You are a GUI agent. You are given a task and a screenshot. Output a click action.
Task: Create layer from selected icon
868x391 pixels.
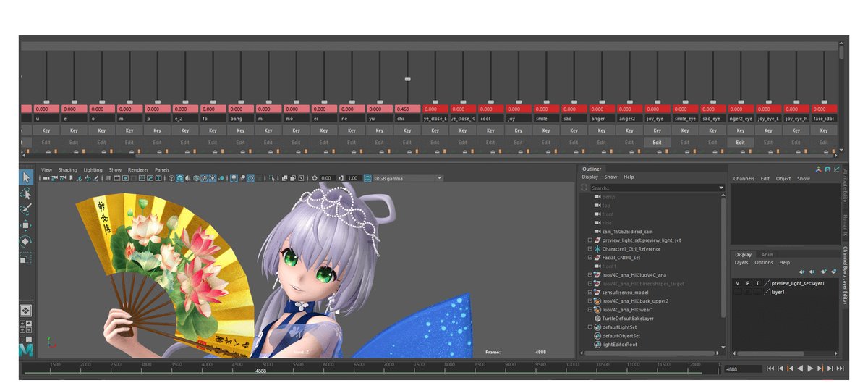[833, 272]
